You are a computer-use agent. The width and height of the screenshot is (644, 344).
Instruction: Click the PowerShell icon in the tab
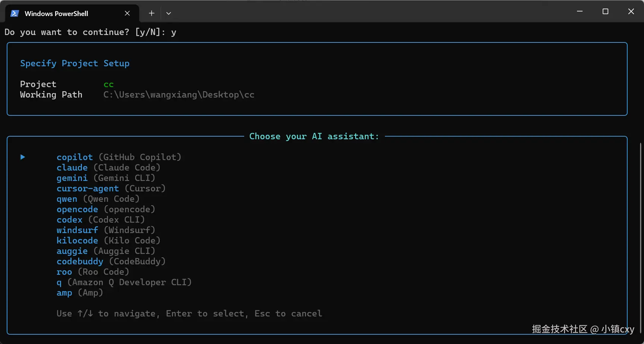point(15,13)
